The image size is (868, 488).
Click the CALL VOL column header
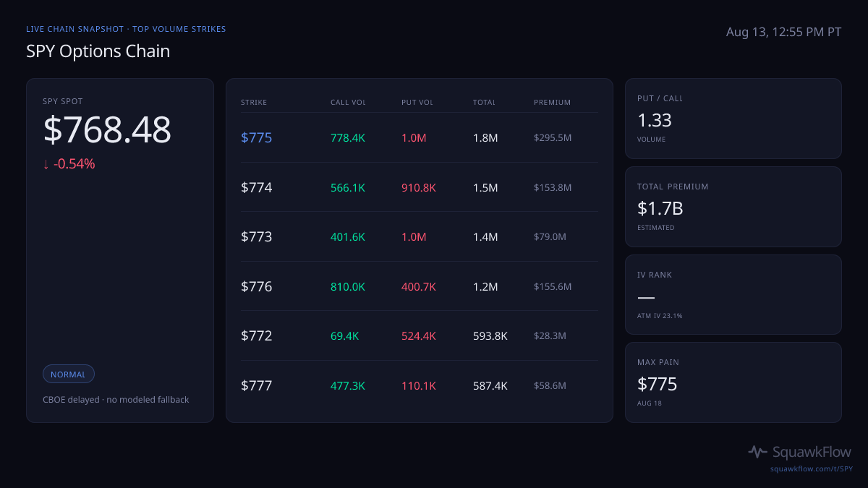348,103
